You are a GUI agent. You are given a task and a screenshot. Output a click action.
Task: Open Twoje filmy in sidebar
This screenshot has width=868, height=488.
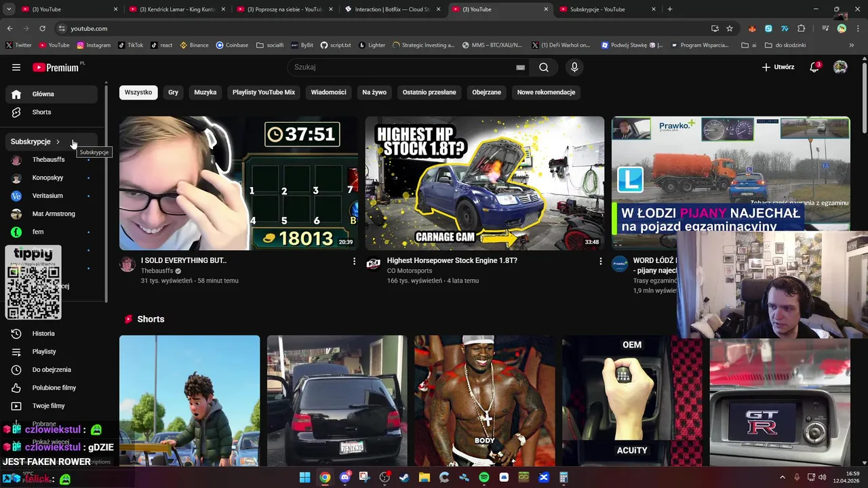51,406
